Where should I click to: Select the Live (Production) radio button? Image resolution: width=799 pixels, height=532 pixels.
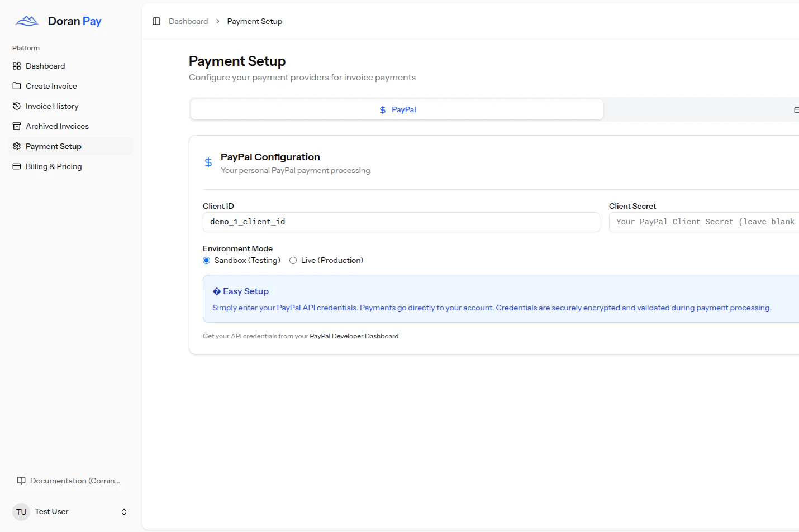[293, 260]
